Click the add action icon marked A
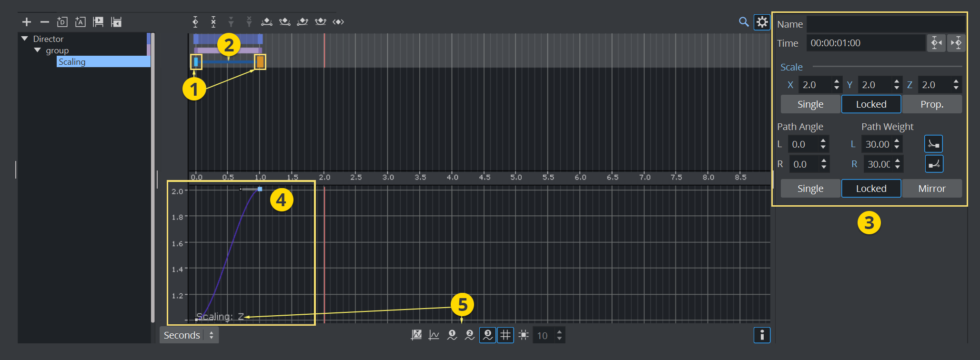 point(81,22)
